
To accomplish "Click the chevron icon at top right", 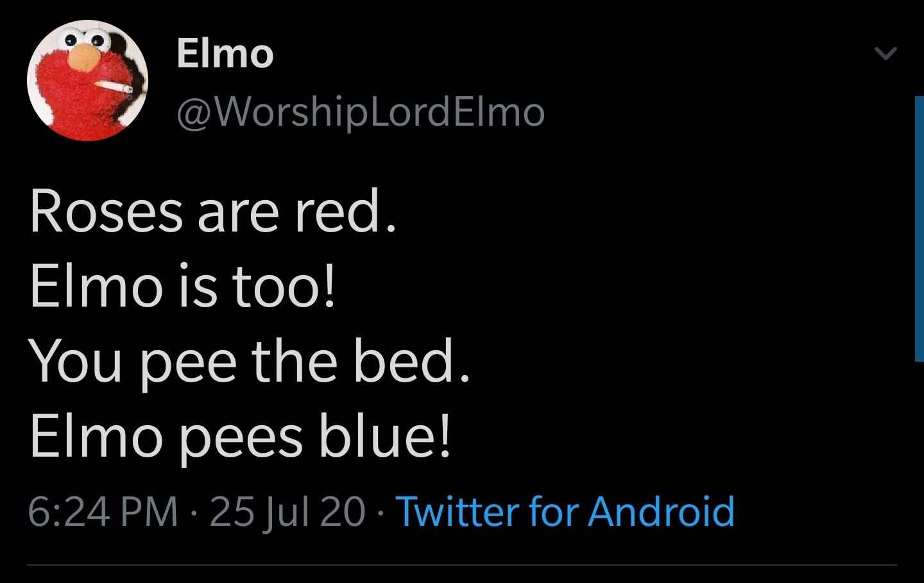I will tap(886, 53).
